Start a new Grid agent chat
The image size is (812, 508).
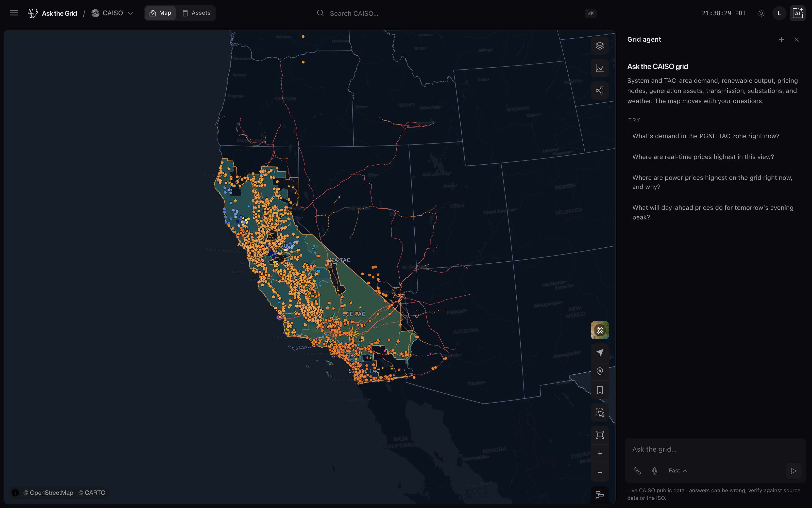pos(782,40)
